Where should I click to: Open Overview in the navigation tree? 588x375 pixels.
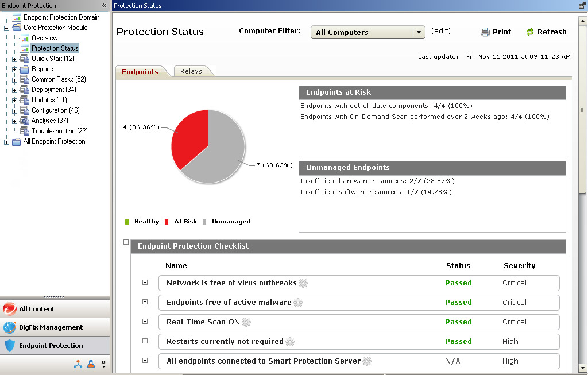click(44, 38)
